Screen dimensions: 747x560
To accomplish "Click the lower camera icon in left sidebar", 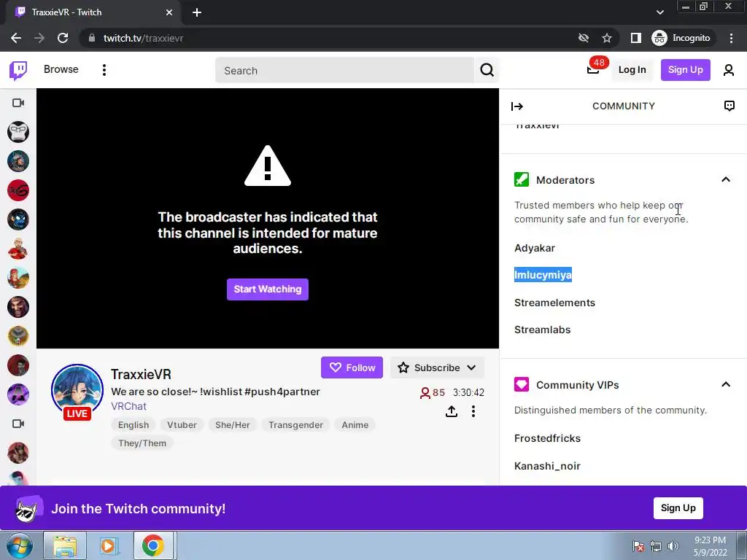I will [x=18, y=424].
